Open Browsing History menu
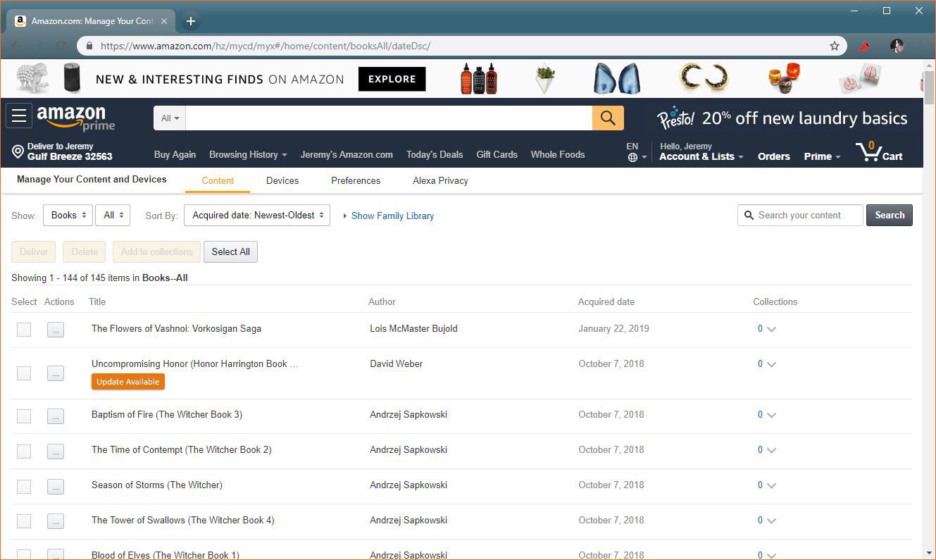The image size is (936, 560). coord(248,155)
